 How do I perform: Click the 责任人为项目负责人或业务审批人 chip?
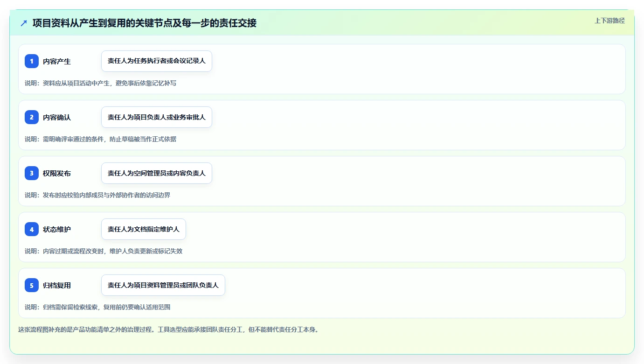click(157, 117)
